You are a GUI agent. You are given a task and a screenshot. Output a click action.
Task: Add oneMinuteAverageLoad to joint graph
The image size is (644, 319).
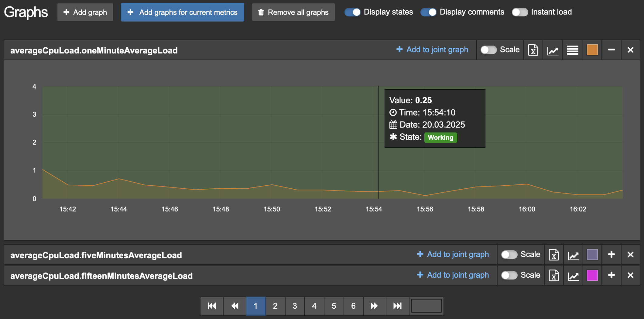(432, 50)
